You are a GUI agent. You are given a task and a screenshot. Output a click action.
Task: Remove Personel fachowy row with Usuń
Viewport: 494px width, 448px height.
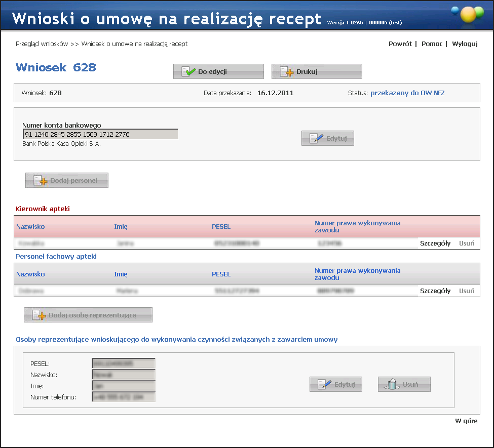[467, 291]
